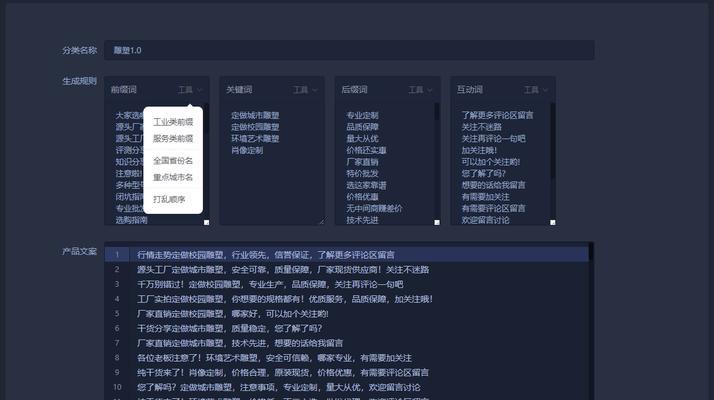Click 可以加个关注哟! in 互动词 list

pyautogui.click(x=491, y=162)
